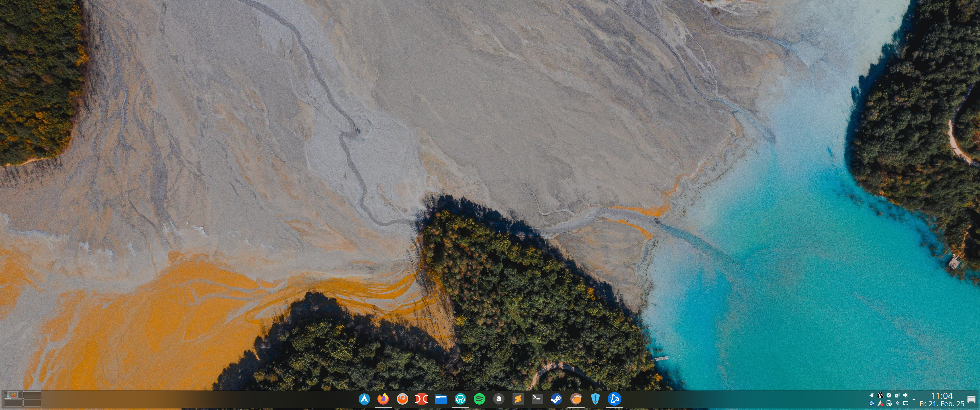Select the highlighted top-right virtual desktop
Screen dimensions: 980x410
coord(32,395)
